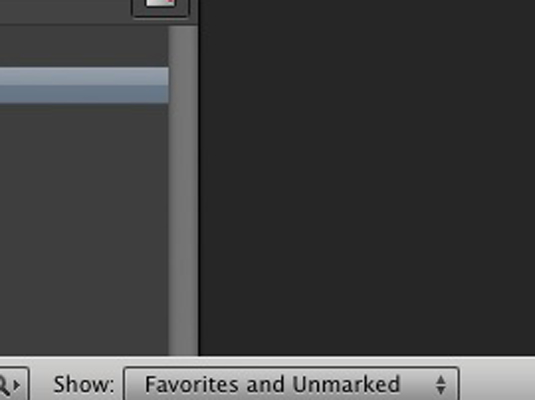Viewport: 535px width, 400px height.
Task: Open the Favorites and Unmarked dropdown
Action: pyautogui.click(x=291, y=384)
